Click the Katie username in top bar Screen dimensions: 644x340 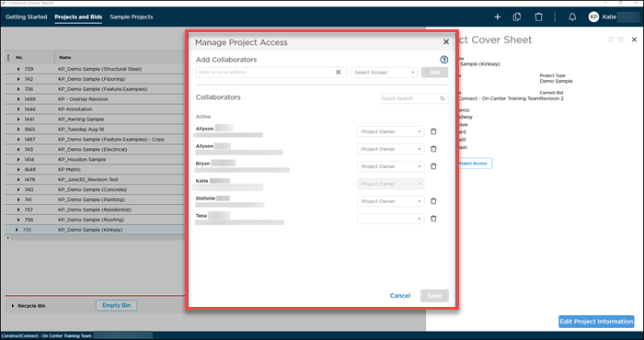[609, 17]
